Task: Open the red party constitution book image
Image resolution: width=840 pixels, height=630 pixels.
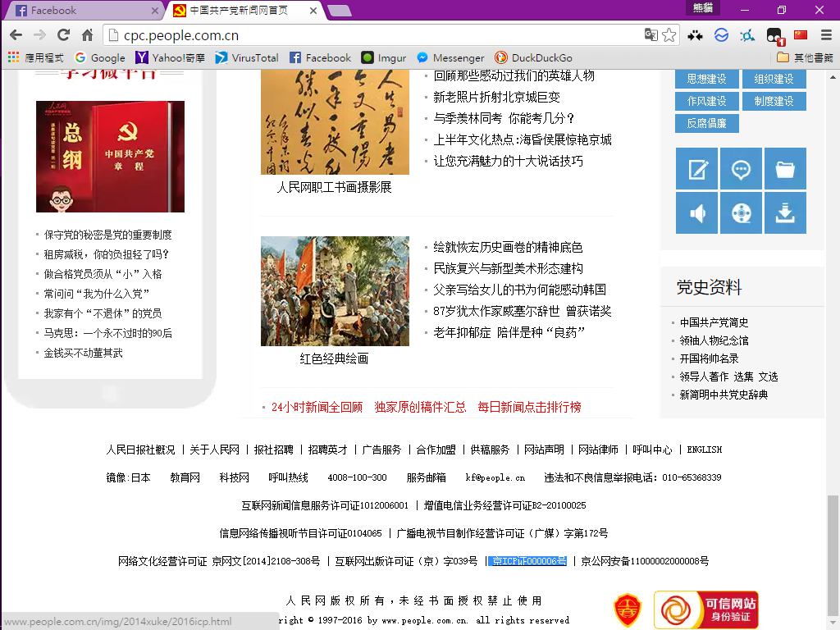Action: pos(111,157)
